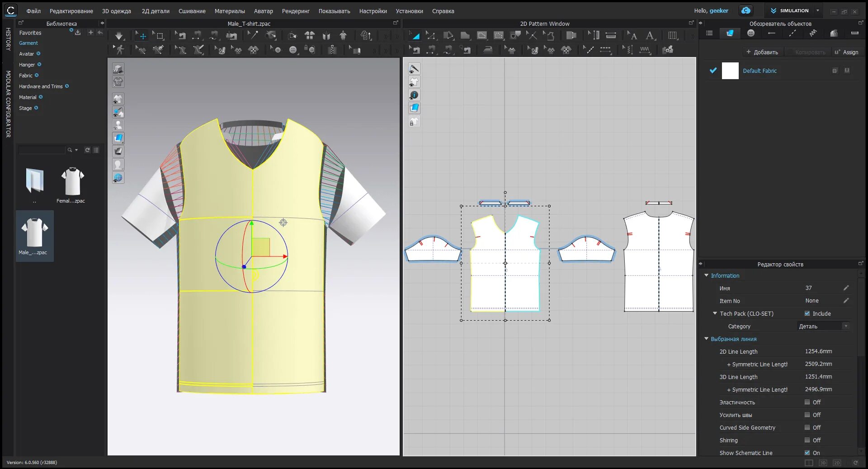Enable the Shirring checkbox
The width and height of the screenshot is (868, 469).
[807, 440]
